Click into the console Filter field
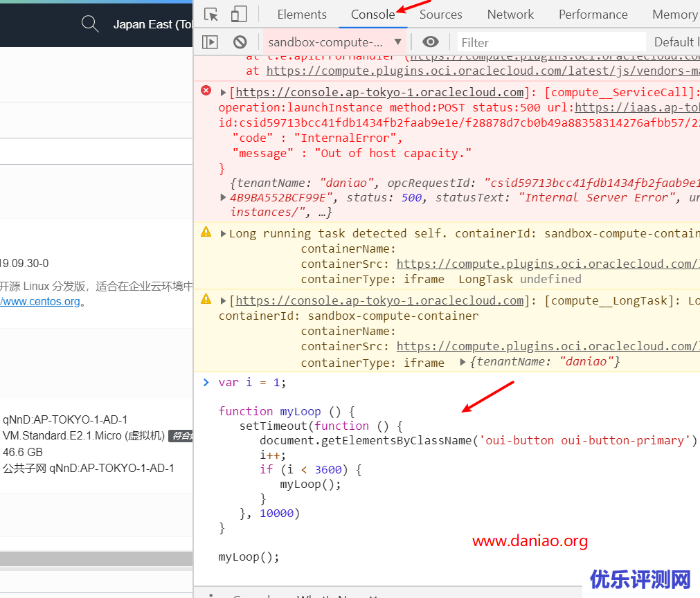The height and width of the screenshot is (598, 700). (550, 42)
